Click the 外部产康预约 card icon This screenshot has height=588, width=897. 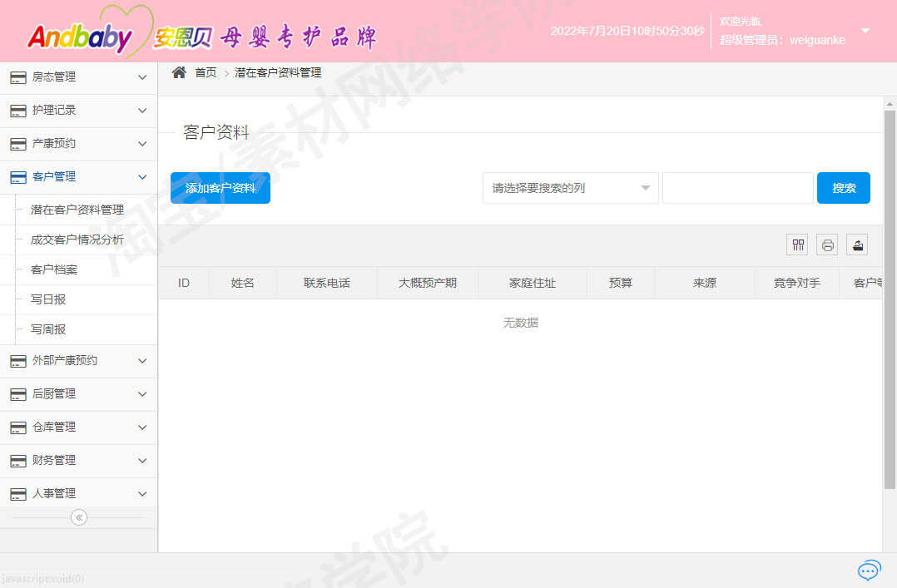click(x=18, y=362)
